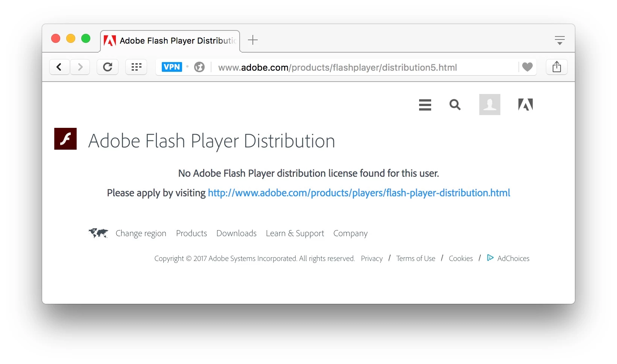Open the AdChoices link
The width and height of the screenshot is (617, 364).
(x=513, y=258)
